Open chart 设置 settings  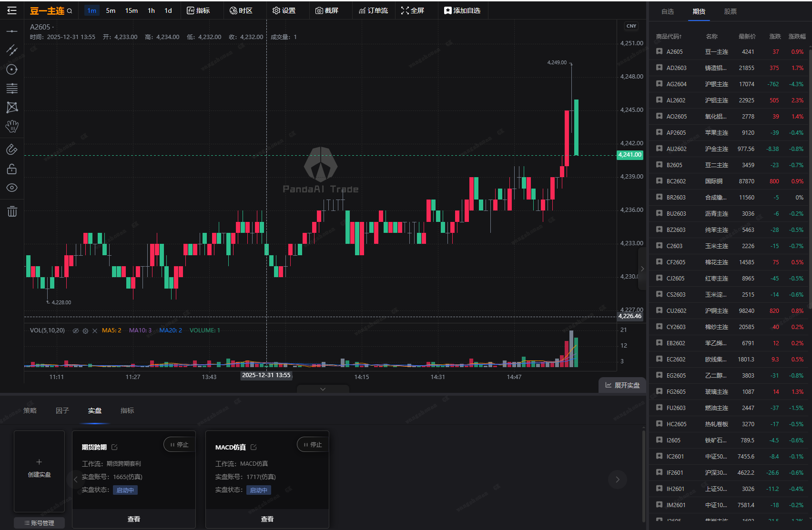284,10
